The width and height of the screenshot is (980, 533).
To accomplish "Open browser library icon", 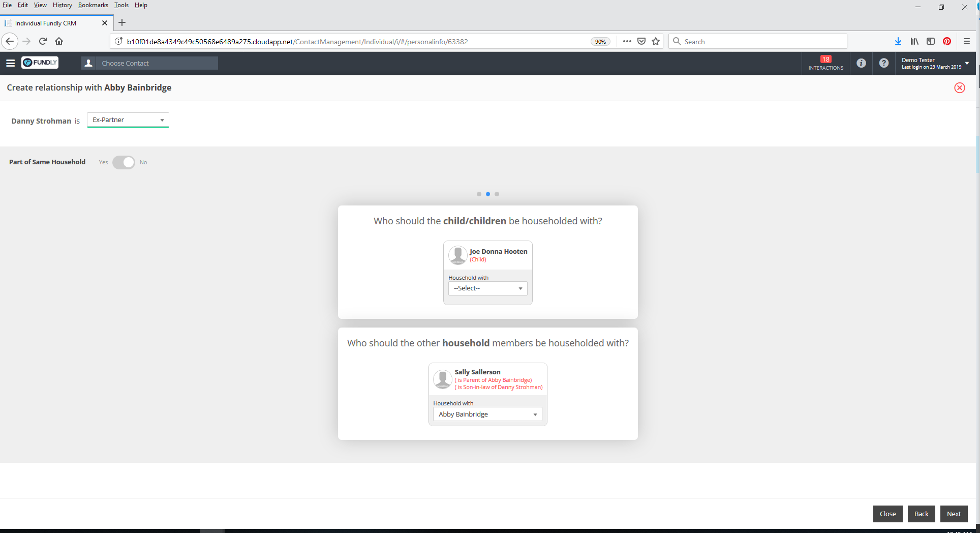I will pos(914,41).
